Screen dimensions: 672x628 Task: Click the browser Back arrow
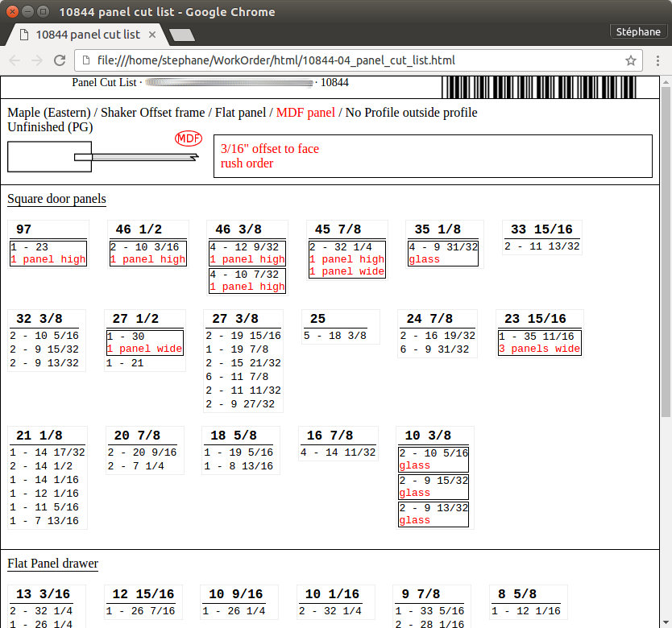point(15,60)
